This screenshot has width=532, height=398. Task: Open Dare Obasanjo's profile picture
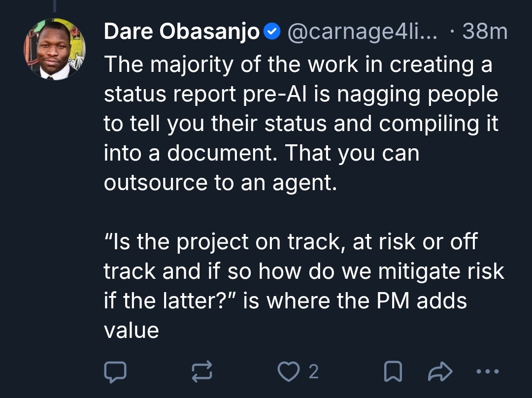click(x=56, y=48)
